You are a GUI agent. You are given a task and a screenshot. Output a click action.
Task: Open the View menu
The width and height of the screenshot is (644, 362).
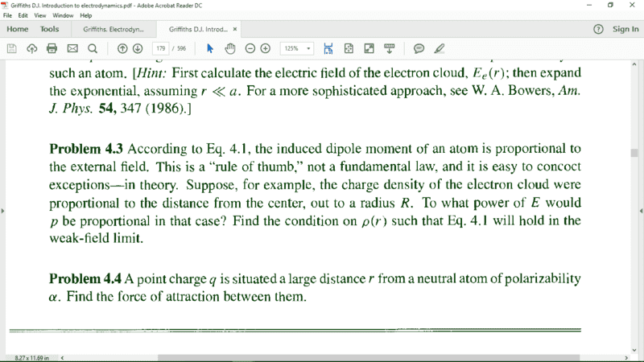[39, 15]
